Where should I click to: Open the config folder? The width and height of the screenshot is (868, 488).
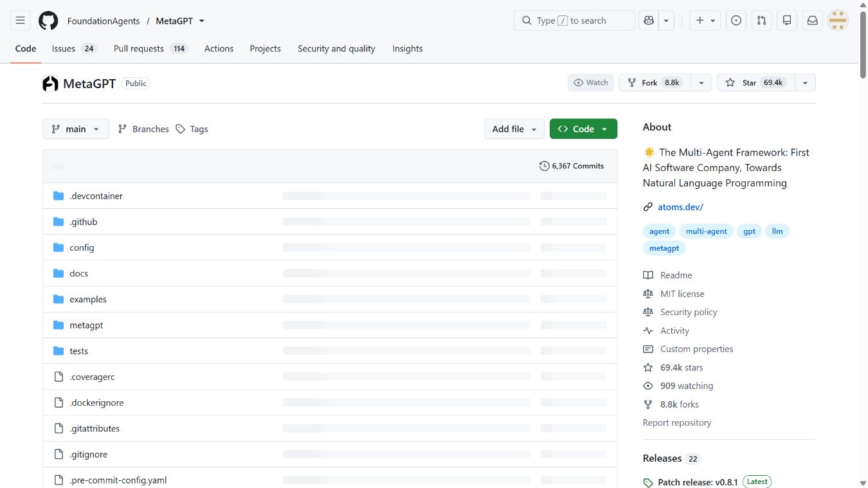click(82, 248)
